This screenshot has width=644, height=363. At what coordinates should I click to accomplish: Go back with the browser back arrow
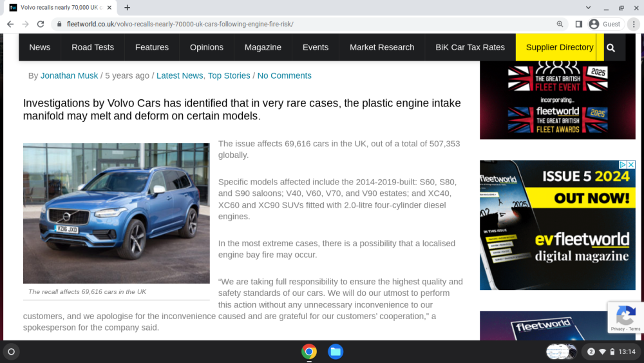(x=10, y=25)
